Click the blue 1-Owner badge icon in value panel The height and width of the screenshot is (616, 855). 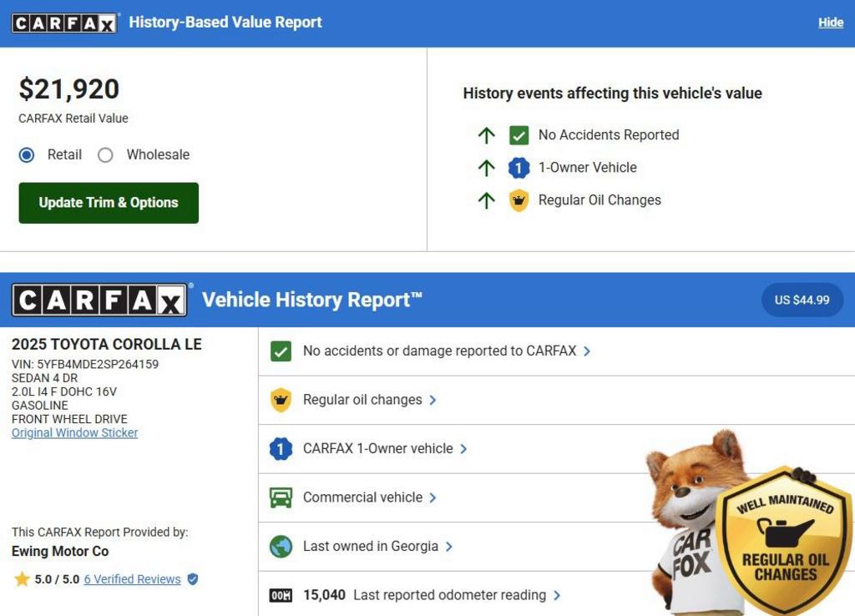point(519,168)
